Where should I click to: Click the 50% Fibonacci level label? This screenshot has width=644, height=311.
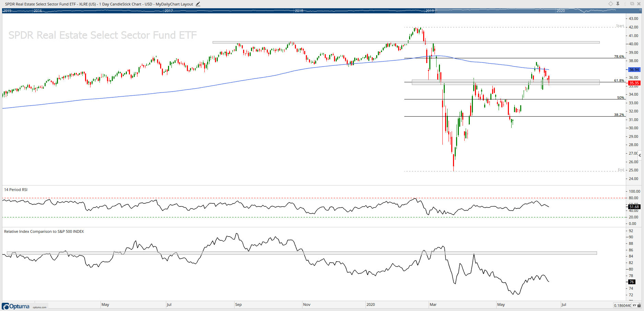(621, 97)
